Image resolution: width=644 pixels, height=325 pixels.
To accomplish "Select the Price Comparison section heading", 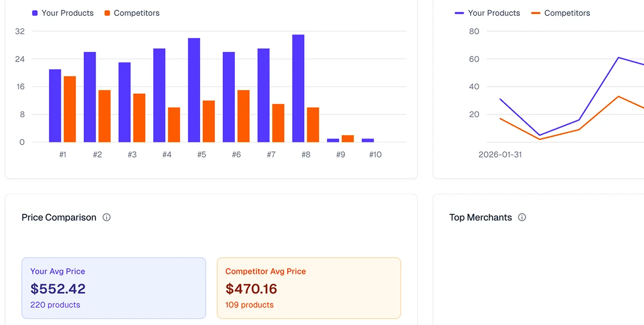I will point(58,217).
